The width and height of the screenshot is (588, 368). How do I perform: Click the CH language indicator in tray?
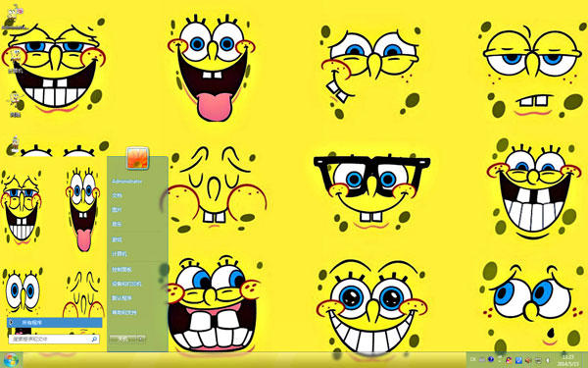pos(473,359)
